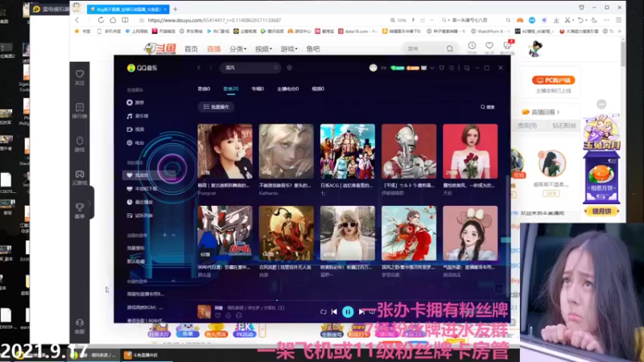Open 推荐 in QQ Music sidebar

[x=135, y=103]
